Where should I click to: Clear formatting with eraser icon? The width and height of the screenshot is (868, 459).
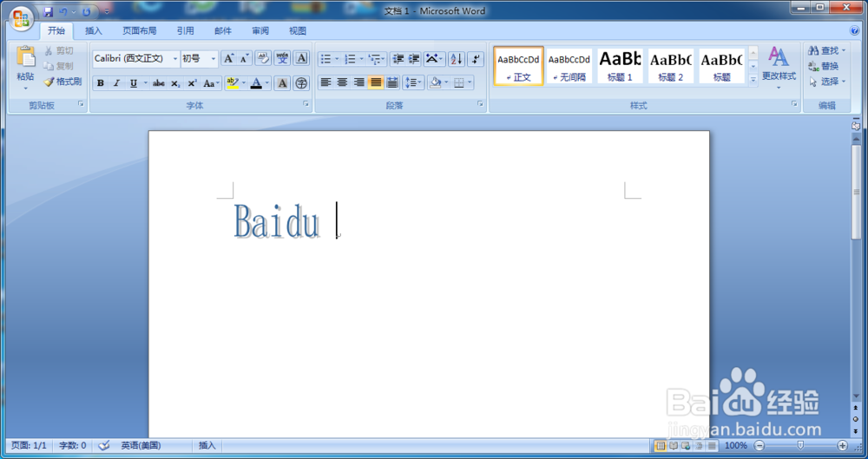tap(263, 59)
